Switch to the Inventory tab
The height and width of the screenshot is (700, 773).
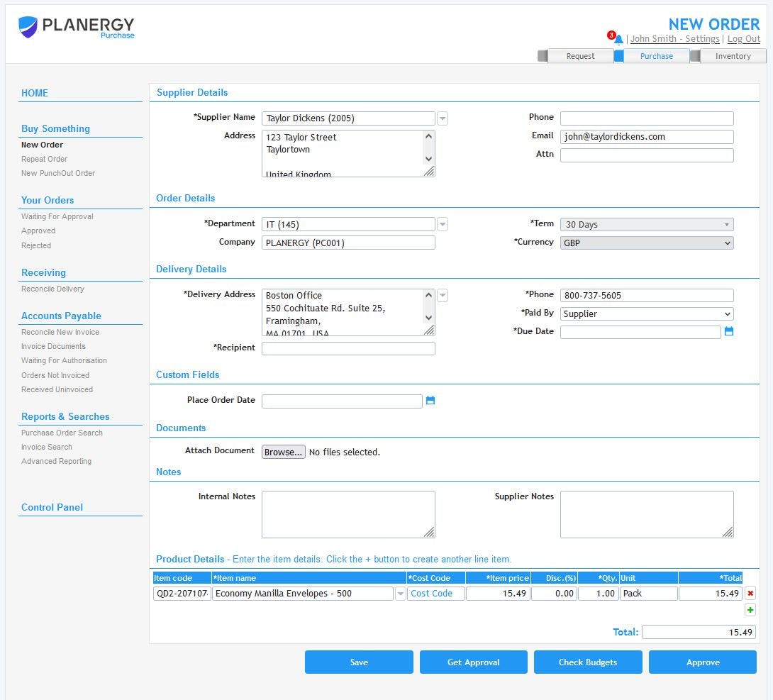tap(732, 56)
